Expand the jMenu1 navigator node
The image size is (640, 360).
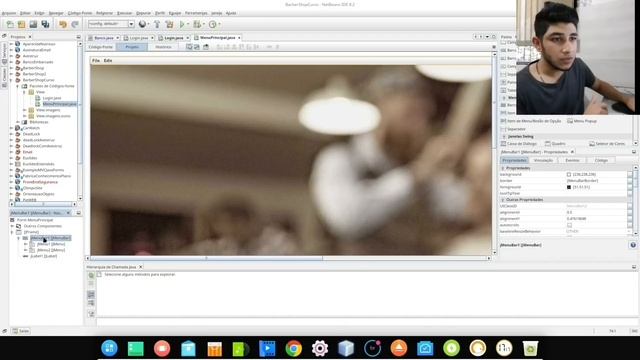[x=25, y=244]
